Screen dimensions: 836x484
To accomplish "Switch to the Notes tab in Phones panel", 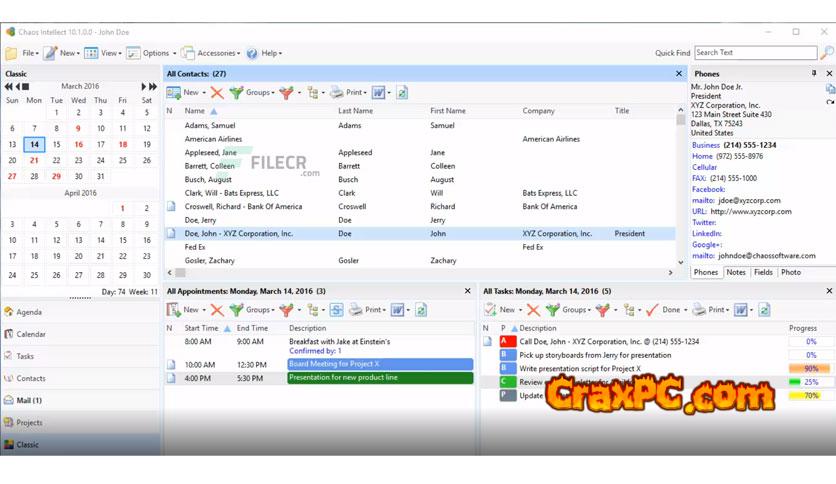I will (736, 272).
